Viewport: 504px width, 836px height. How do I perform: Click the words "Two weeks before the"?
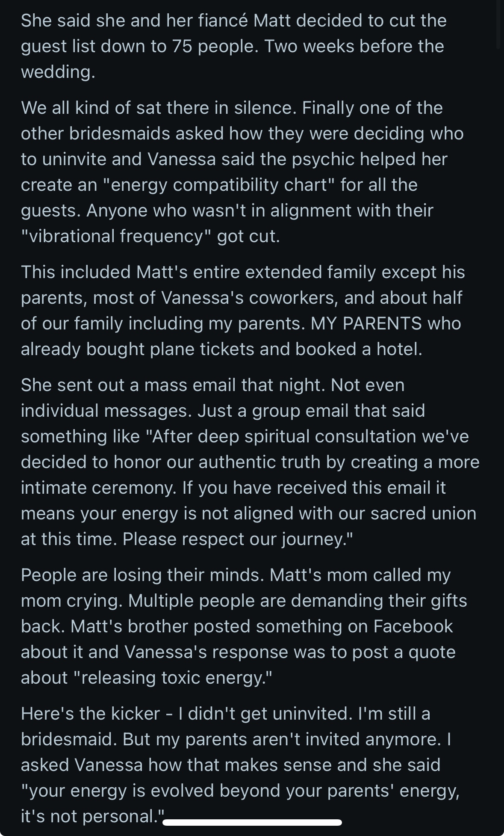[x=354, y=46]
